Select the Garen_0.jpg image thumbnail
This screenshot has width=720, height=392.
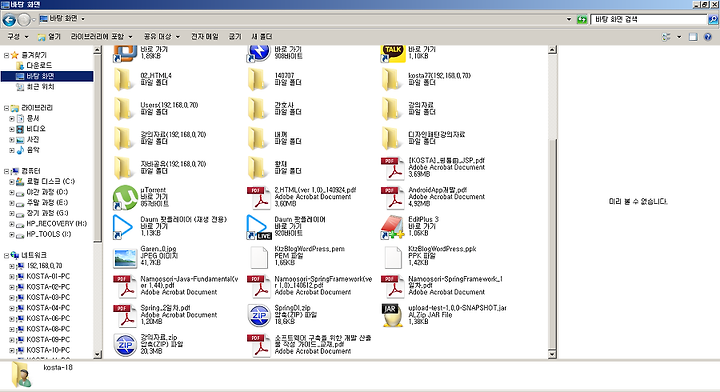click(x=125, y=258)
